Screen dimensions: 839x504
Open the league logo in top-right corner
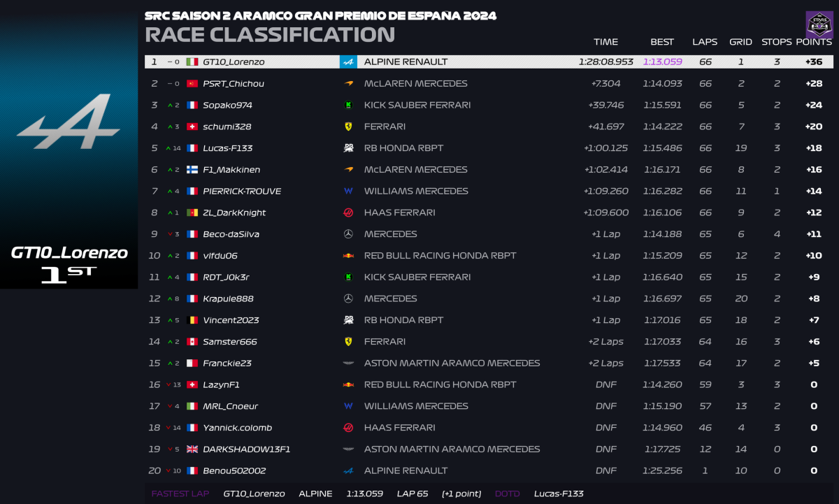[819, 24]
